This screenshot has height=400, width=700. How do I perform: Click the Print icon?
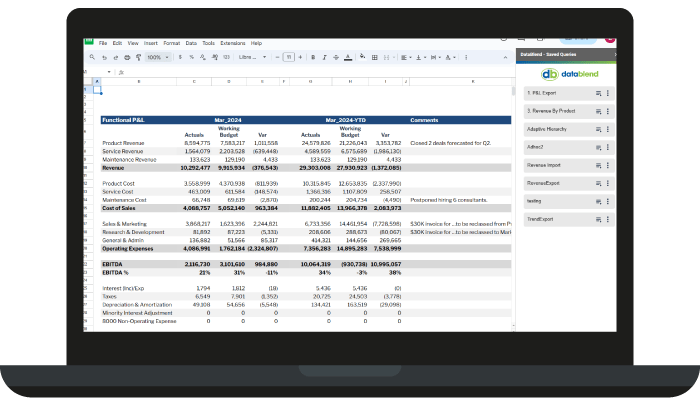click(127, 57)
